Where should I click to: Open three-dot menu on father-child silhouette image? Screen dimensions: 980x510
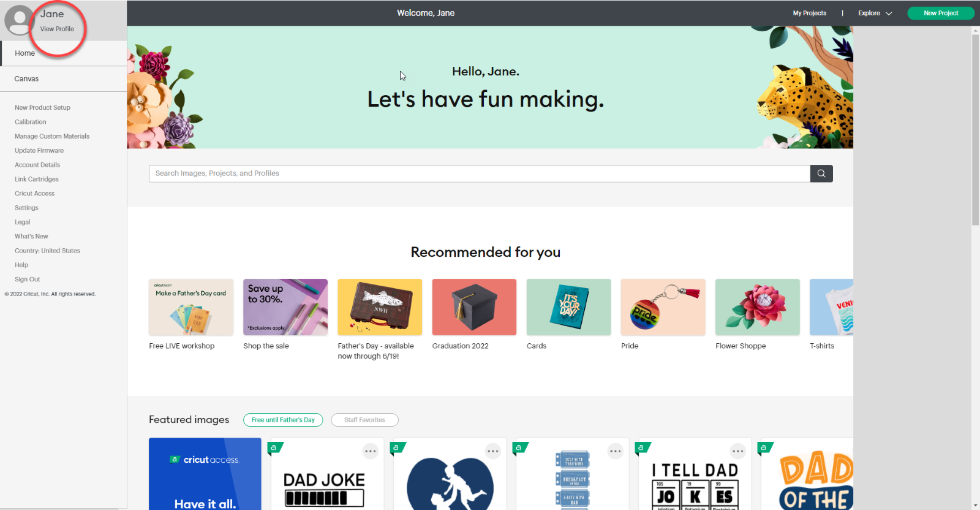[493, 451]
